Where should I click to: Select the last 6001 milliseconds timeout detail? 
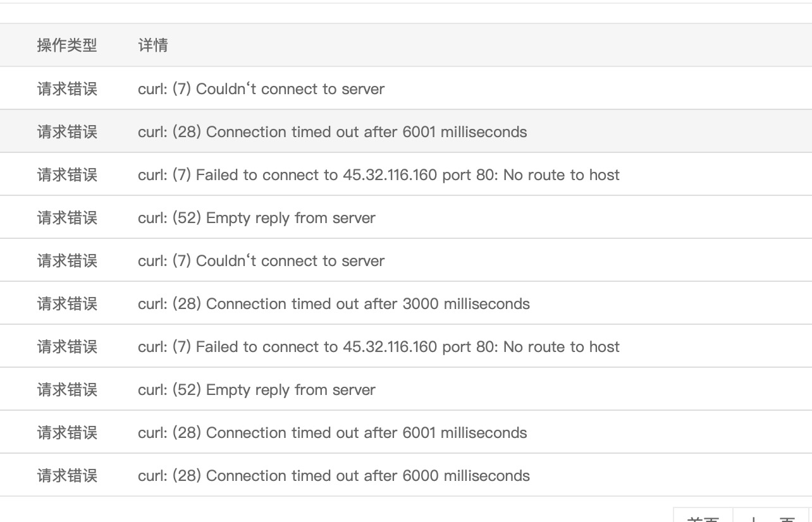[332, 433]
